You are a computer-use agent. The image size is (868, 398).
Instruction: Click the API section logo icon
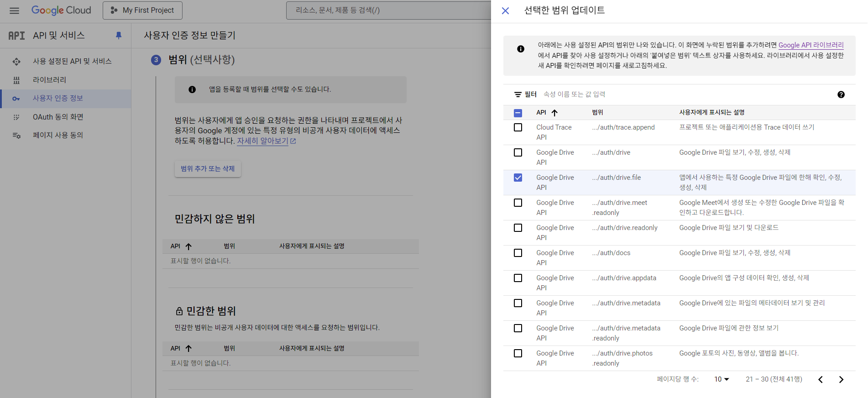point(16,36)
